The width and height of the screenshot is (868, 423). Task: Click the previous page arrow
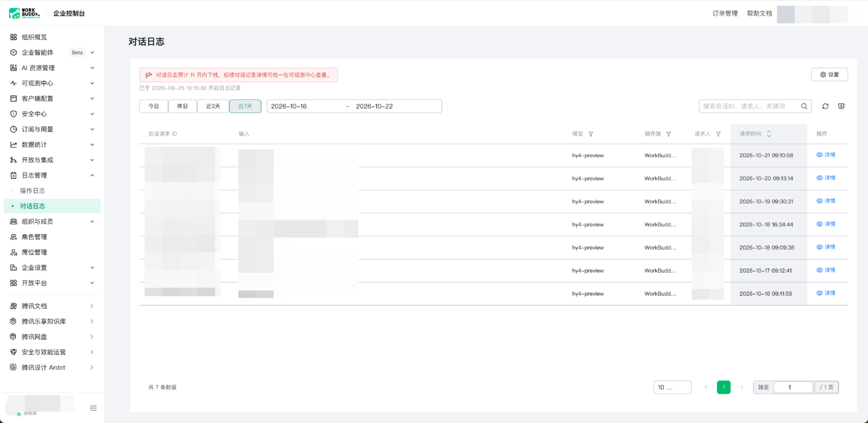pos(705,387)
